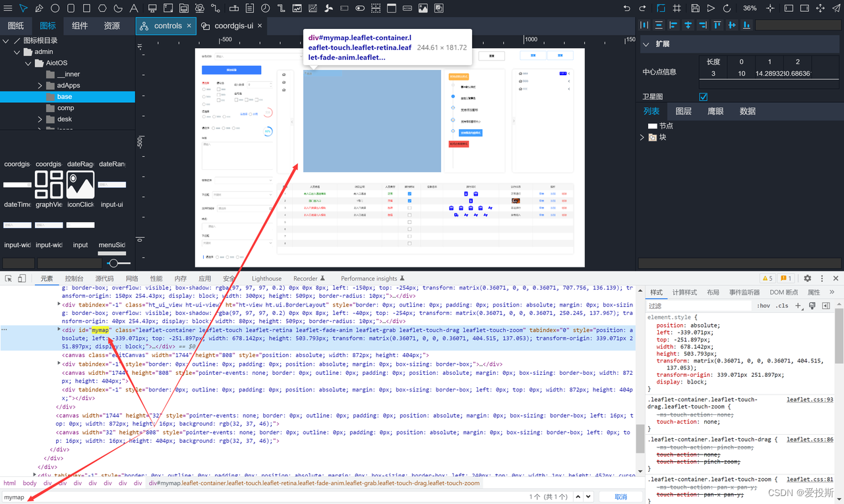The height and width of the screenshot is (504, 844).
Task: Click the align left icon in properties
Action: 673,25
